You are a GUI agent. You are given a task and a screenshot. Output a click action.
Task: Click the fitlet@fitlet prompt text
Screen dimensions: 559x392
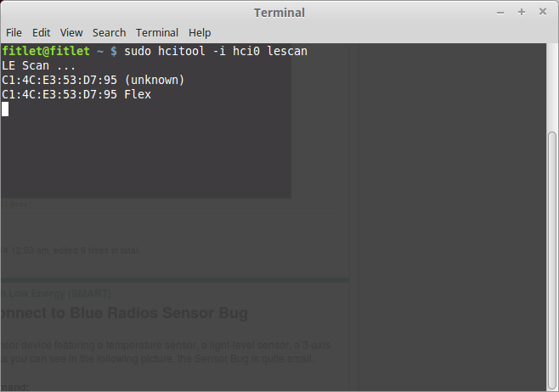46,51
